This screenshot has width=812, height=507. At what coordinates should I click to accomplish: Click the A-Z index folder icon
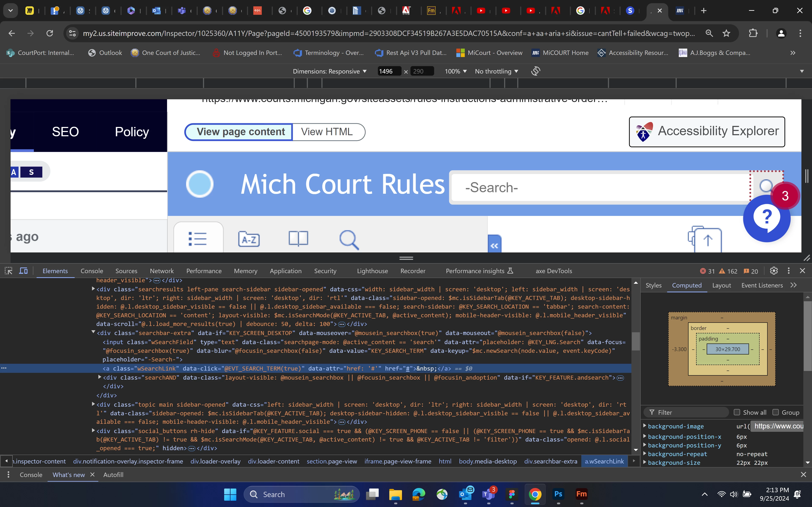(249, 239)
